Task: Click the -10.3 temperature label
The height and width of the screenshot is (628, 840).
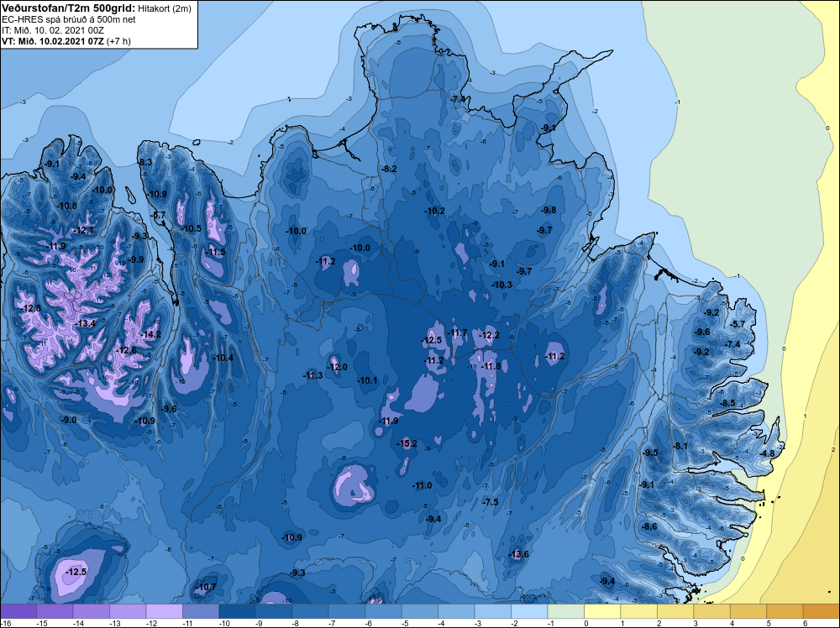Action: tap(502, 285)
